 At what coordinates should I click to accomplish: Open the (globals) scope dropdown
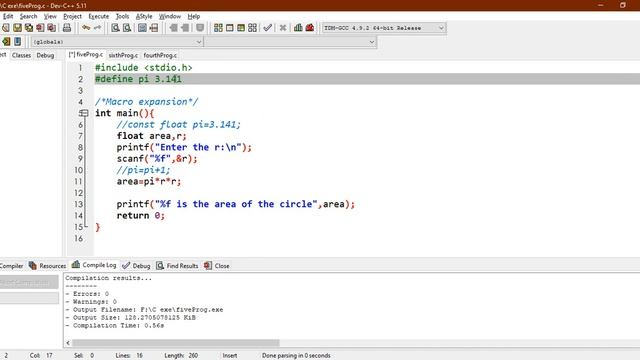(117, 42)
